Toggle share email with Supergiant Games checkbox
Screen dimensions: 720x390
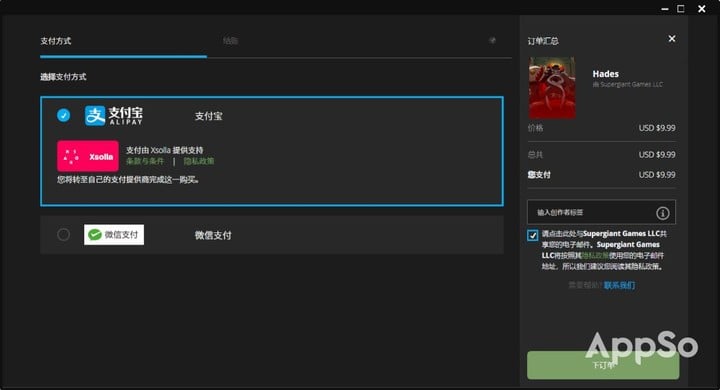[533, 235]
